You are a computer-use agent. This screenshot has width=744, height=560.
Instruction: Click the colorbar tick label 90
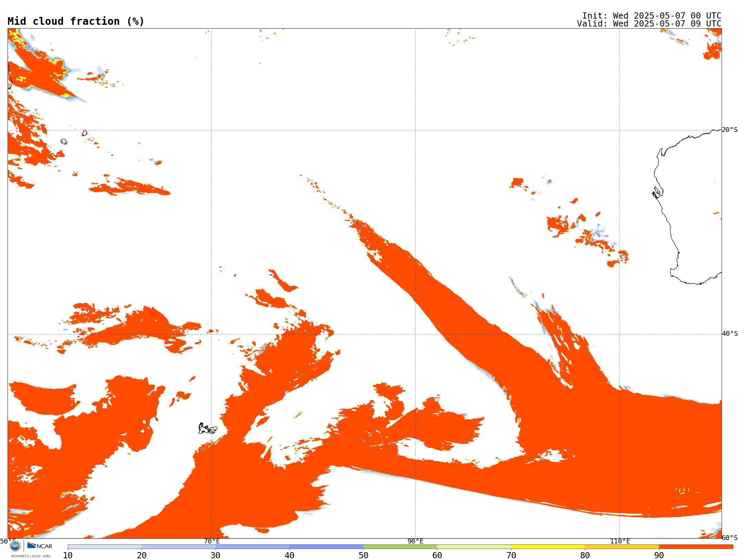[659, 555]
